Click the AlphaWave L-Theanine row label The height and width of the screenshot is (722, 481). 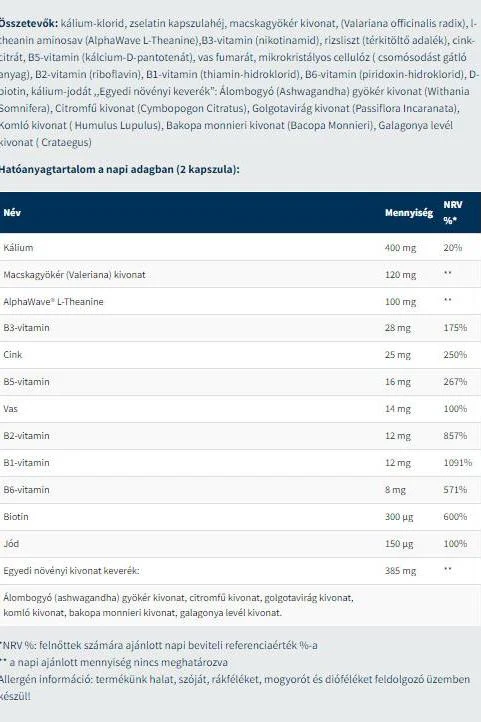click(x=53, y=302)
